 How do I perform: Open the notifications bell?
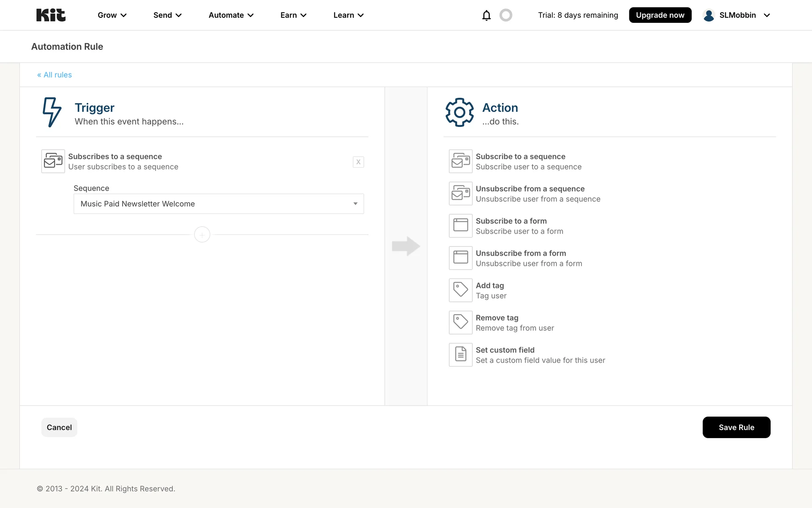(x=486, y=15)
